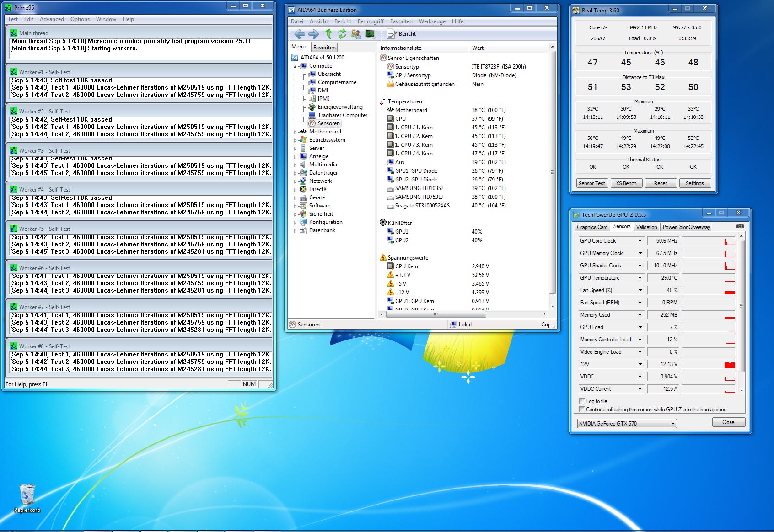This screenshot has height=532, width=774.
Task: Take a GPU-Z screenshot with camera icon
Action: click(x=740, y=226)
